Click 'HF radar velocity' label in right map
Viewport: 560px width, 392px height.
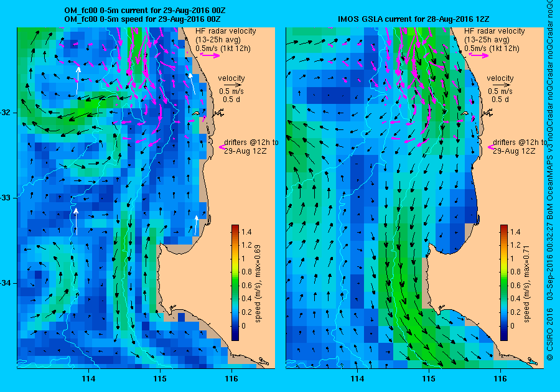pos(495,31)
